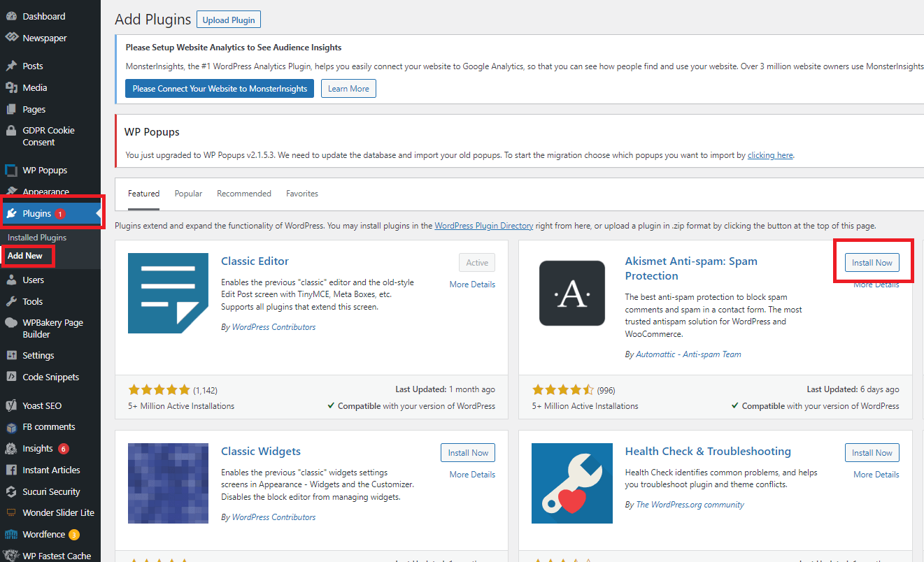The image size is (924, 562).
Task: Open Health Check & Troubleshooting title link
Action: 708,451
